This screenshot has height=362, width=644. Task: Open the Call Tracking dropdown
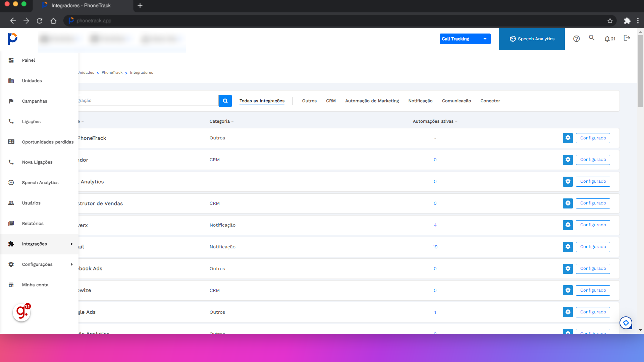click(x=465, y=39)
